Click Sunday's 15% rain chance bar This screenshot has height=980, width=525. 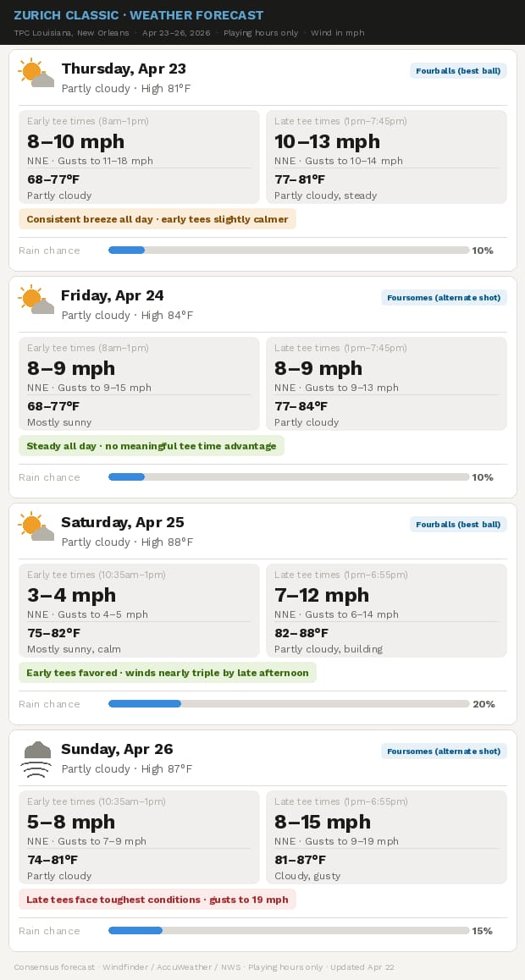(x=289, y=931)
